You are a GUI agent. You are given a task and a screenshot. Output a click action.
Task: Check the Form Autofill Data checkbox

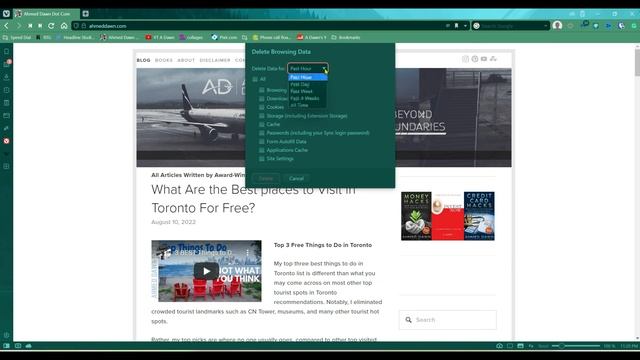[x=262, y=142]
